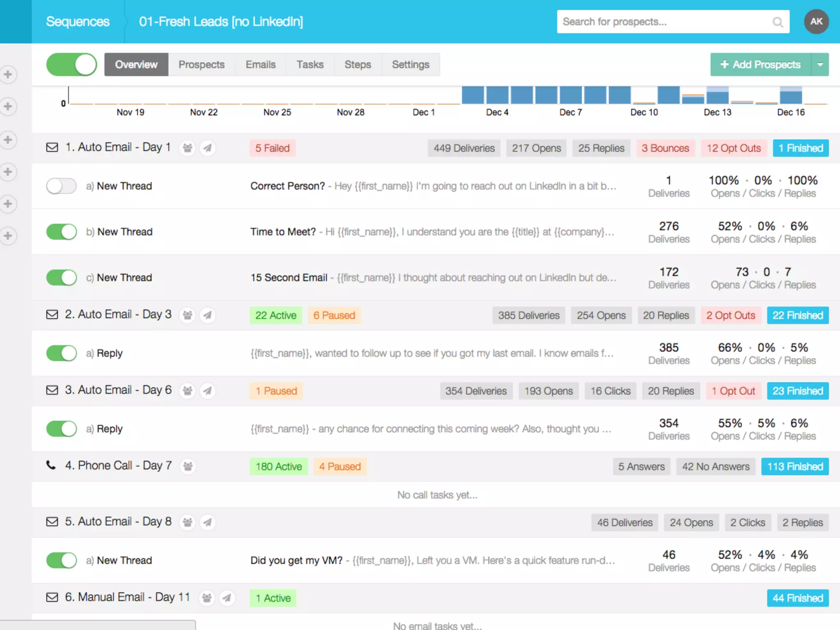Disable the main sequence toggle

72,64
